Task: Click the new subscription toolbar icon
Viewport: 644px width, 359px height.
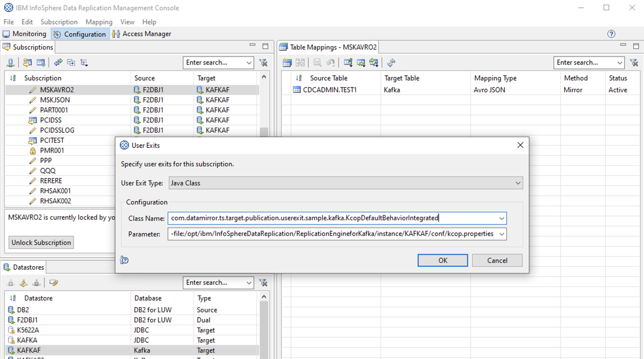Action: [27, 62]
